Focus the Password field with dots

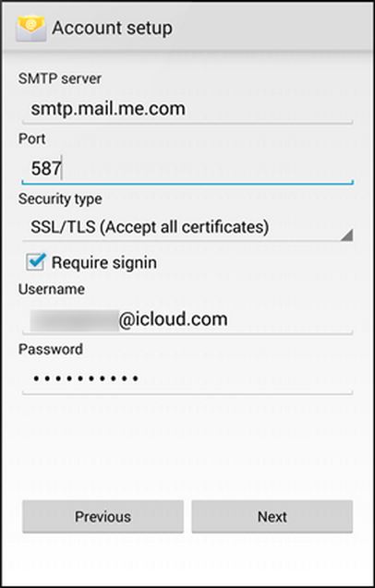(x=187, y=379)
